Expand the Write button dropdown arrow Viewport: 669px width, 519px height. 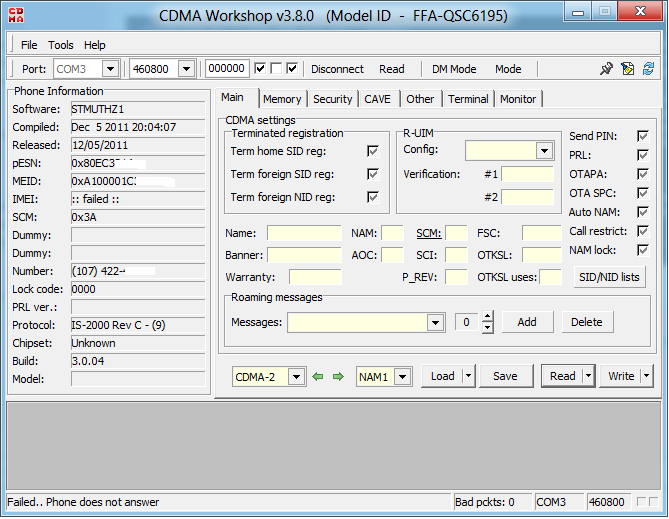(x=646, y=376)
